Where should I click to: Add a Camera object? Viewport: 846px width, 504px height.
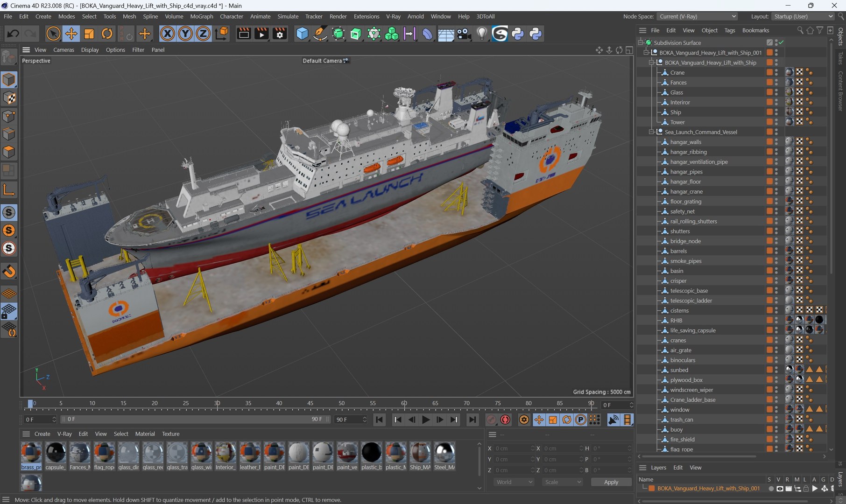coord(464,34)
